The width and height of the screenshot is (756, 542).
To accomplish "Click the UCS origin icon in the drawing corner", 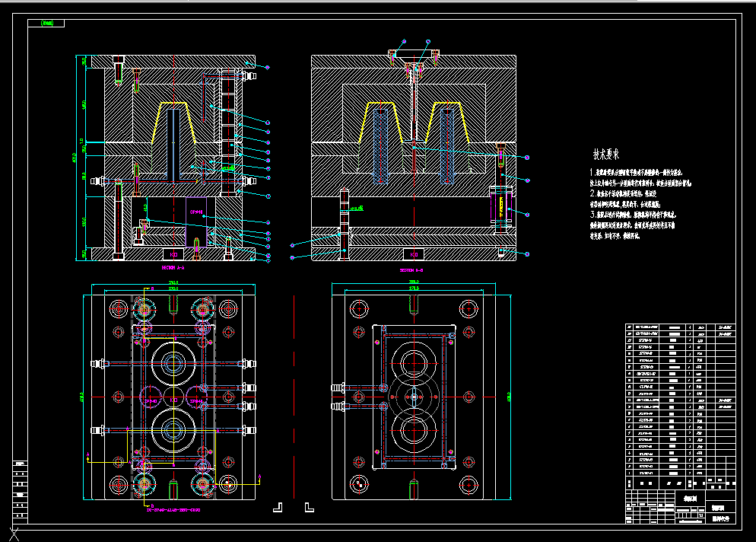I will [14, 534].
